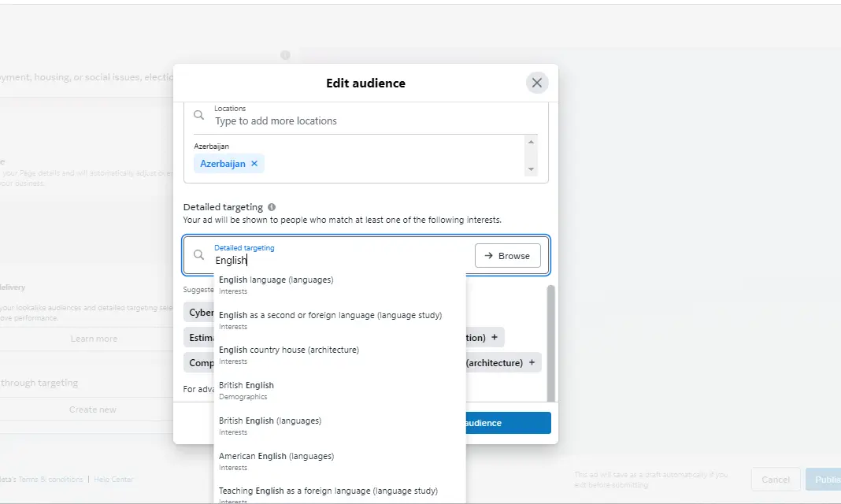This screenshot has height=504, width=841.
Task: Choose British English (languages) interest
Action: point(339,426)
